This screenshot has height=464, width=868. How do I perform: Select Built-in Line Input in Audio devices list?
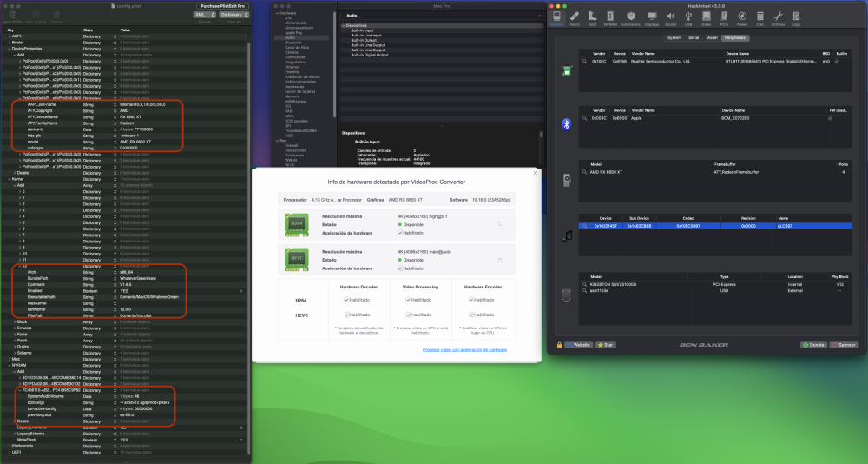point(366,36)
